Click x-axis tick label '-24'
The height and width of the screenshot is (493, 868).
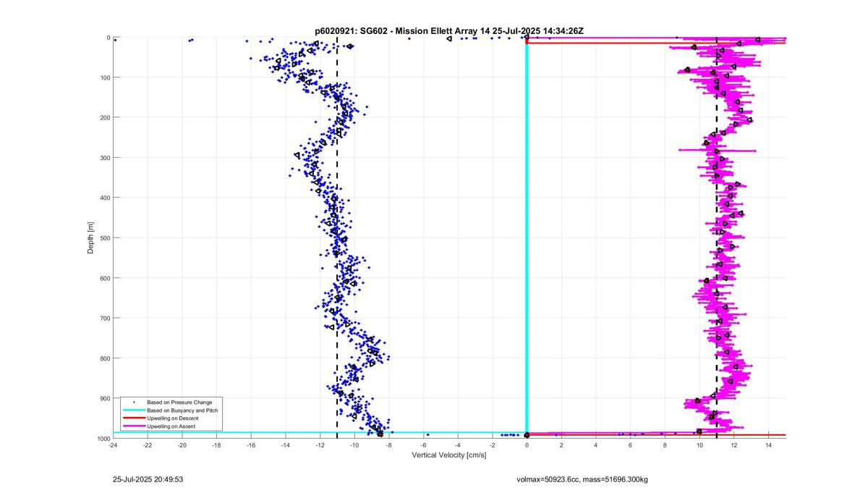point(113,445)
